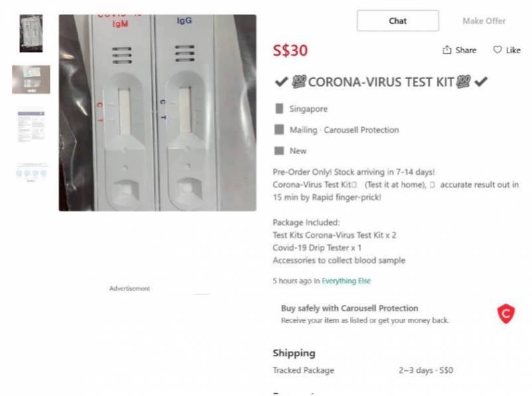Click the Shipping section heading
The height and width of the screenshot is (396, 532).
coord(294,353)
